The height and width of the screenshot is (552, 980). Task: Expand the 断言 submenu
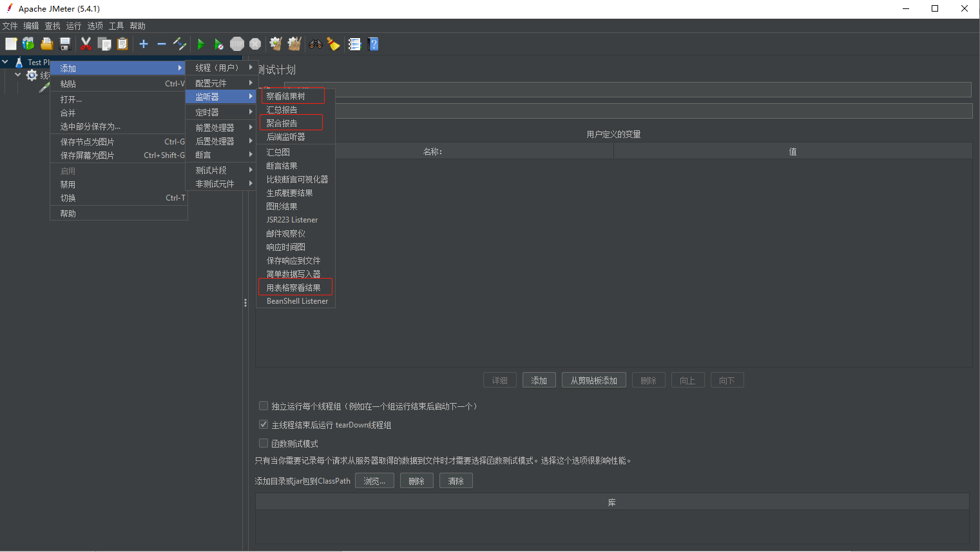(221, 155)
